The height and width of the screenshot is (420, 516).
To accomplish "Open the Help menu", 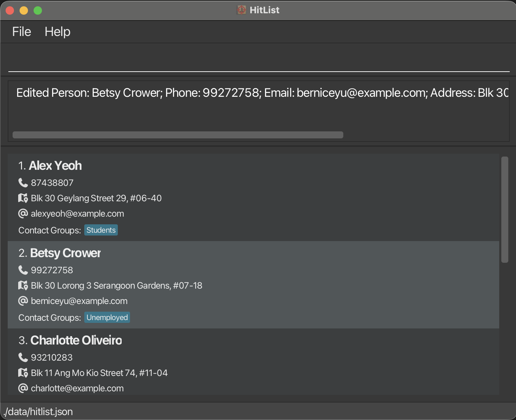I will pyautogui.click(x=57, y=32).
